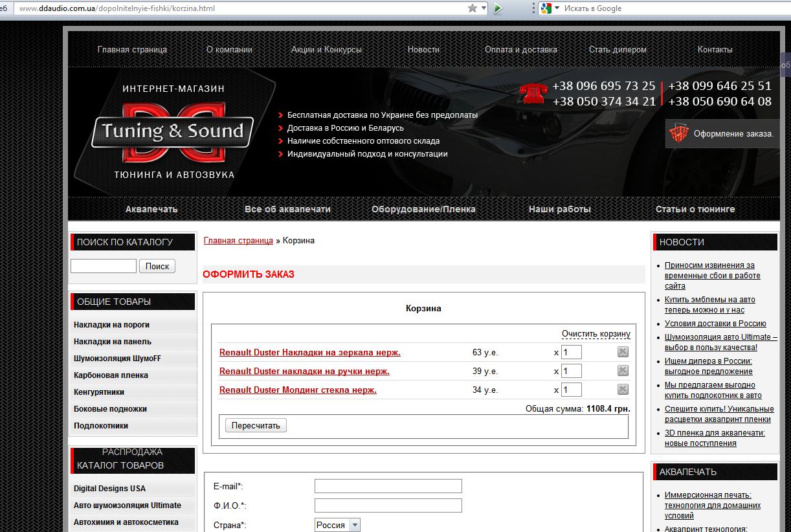Open Стать дилером menu item
This screenshot has height=532, width=791.
pos(618,49)
